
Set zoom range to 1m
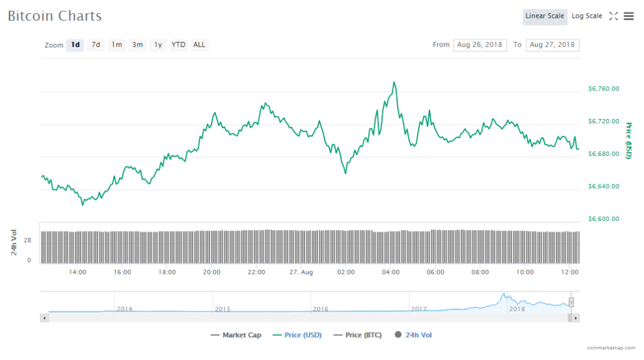tap(116, 45)
